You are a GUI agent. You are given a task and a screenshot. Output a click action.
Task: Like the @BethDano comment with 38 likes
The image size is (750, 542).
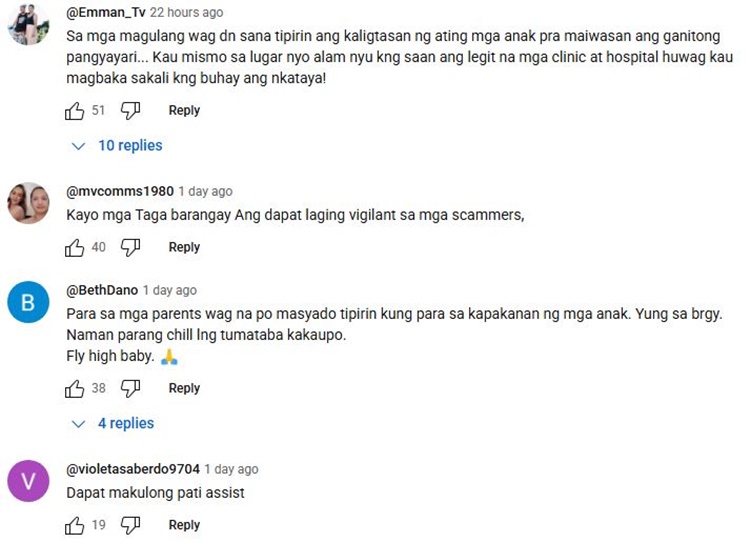click(x=75, y=389)
